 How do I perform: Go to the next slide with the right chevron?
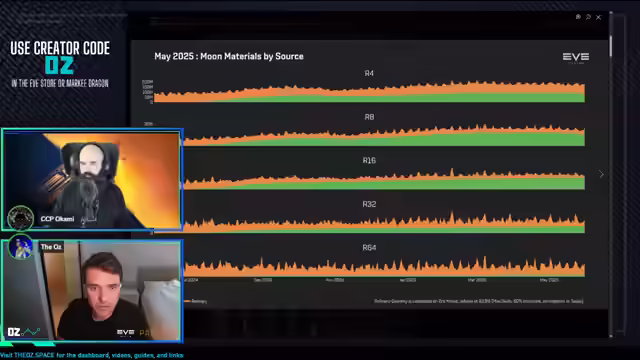coord(601,174)
